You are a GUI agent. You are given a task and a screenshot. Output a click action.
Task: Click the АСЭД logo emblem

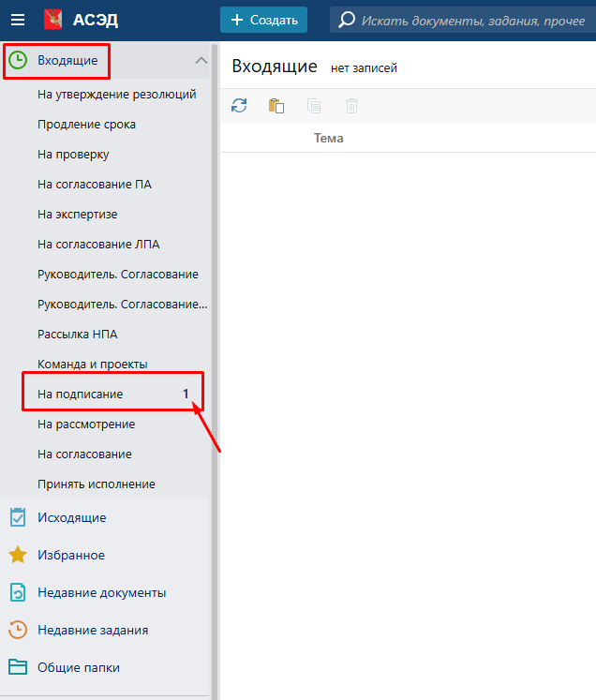53,20
